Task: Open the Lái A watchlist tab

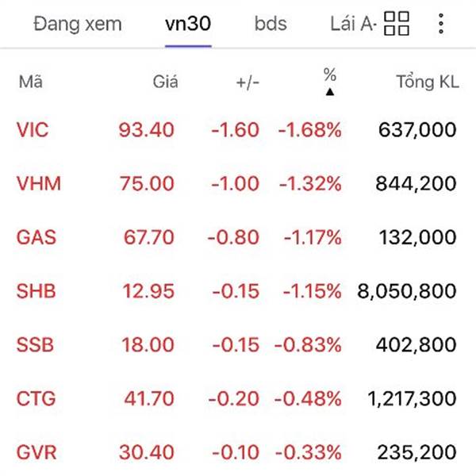Action: pos(353,24)
